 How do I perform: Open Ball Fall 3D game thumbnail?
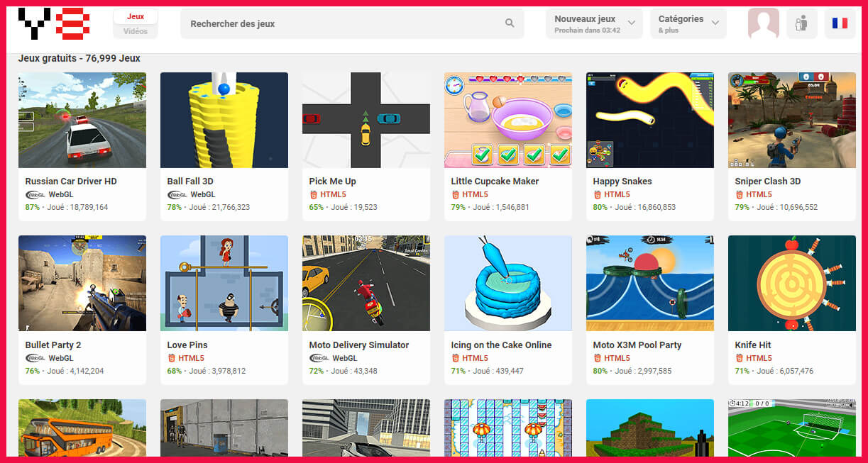pos(224,120)
